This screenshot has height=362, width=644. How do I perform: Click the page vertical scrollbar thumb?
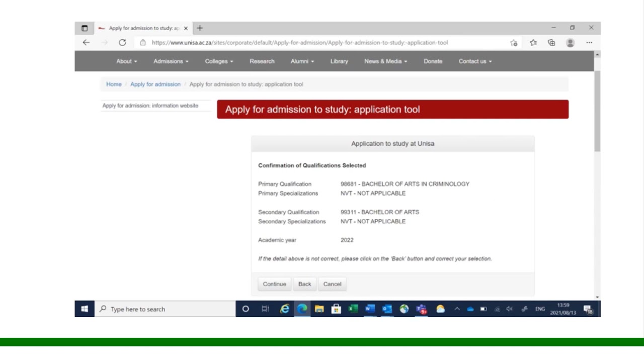coord(597,111)
